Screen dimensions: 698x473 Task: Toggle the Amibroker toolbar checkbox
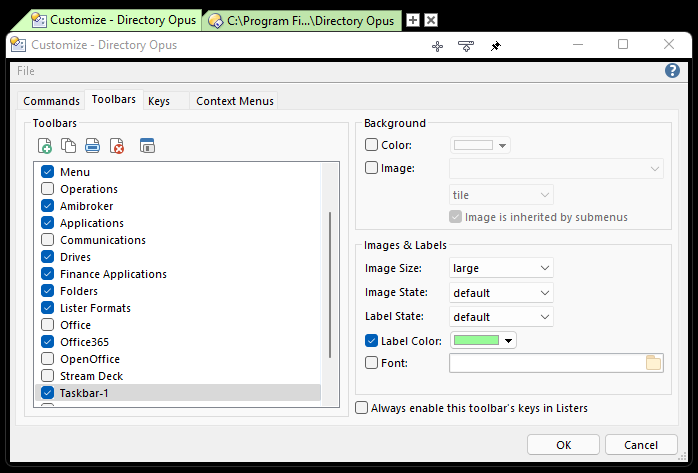coord(48,206)
